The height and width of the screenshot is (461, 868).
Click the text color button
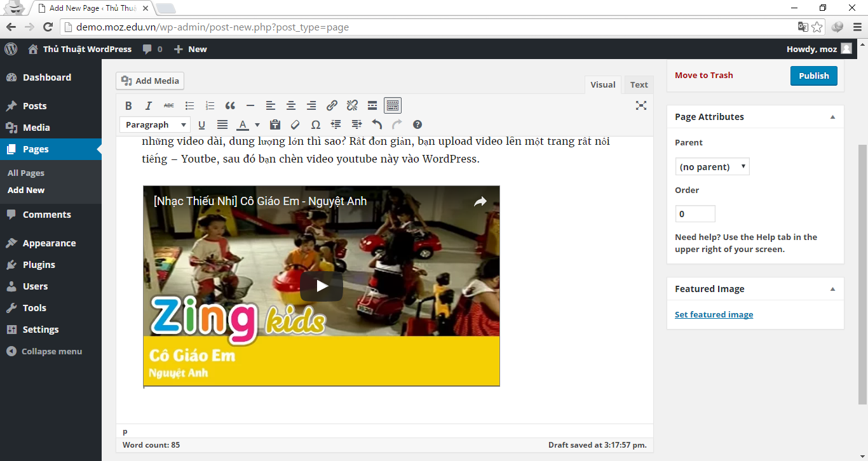[243, 124]
